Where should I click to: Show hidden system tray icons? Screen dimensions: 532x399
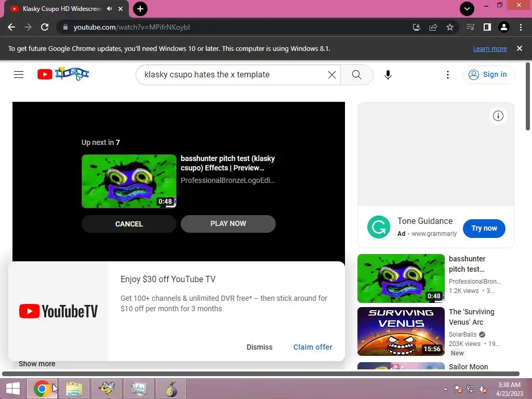(445, 389)
